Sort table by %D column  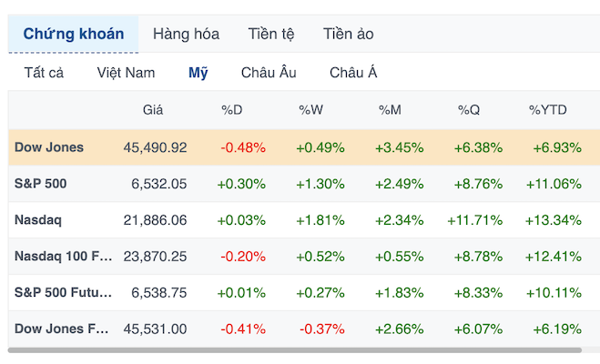[232, 110]
